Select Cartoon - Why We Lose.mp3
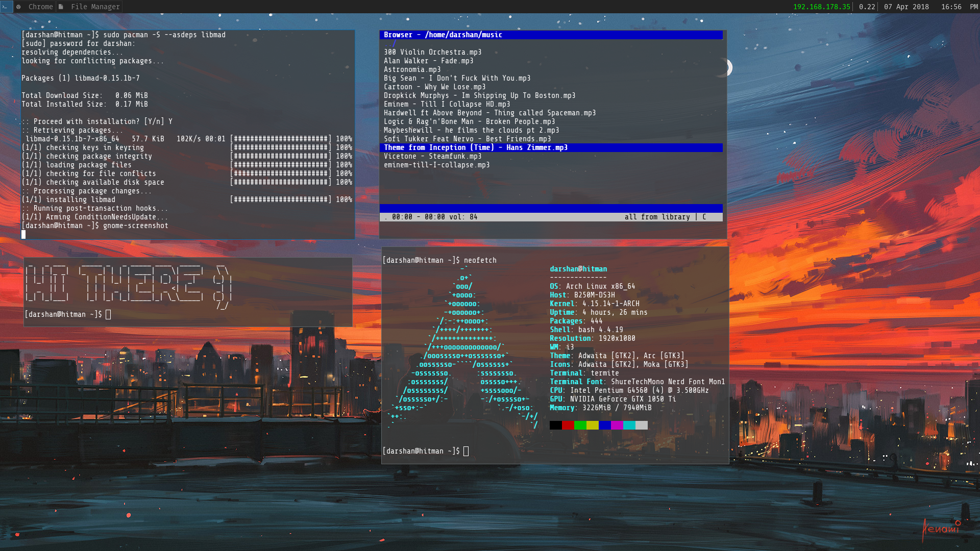The height and width of the screenshot is (551, 980). coord(434,87)
